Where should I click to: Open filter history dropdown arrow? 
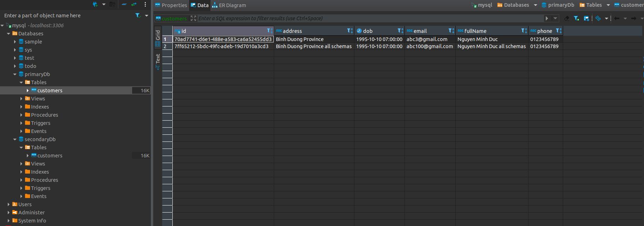tap(555, 18)
